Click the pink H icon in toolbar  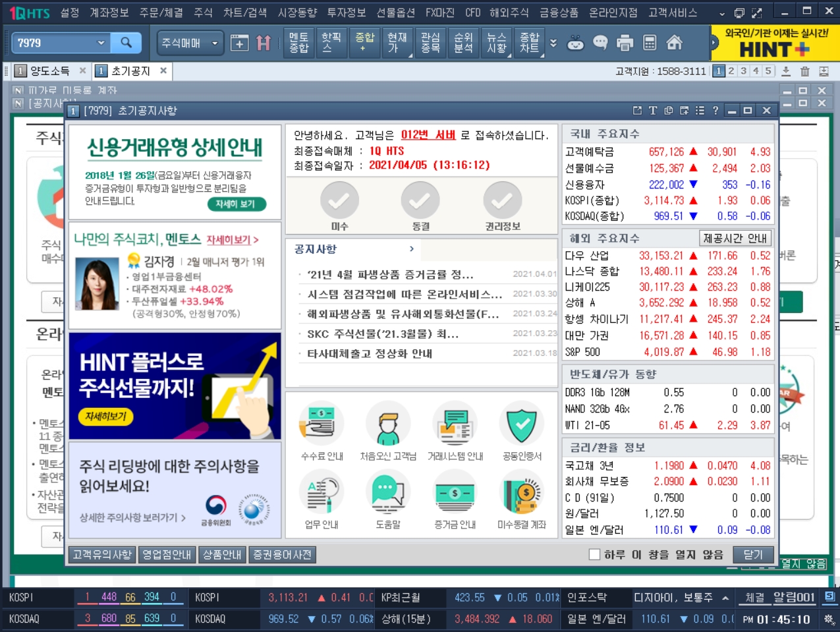pos(264,43)
